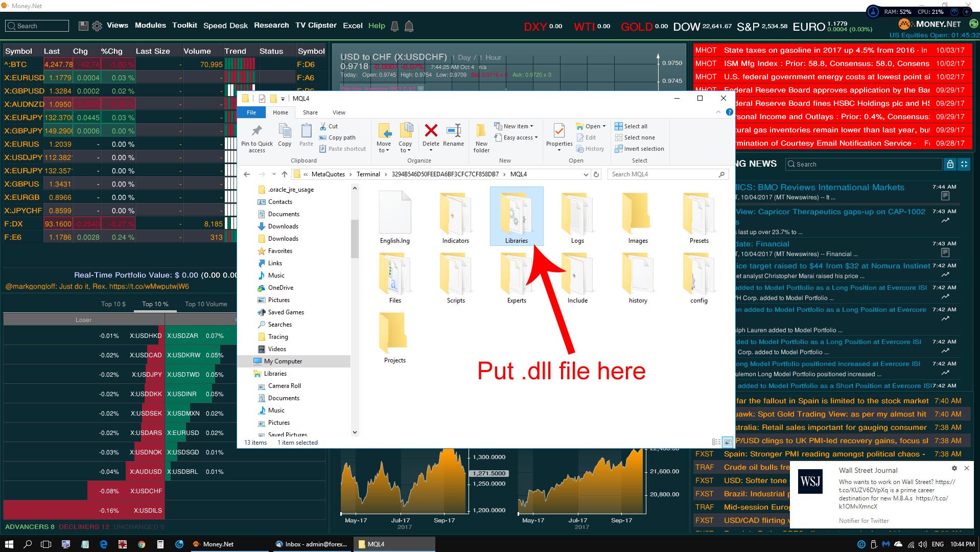This screenshot has width=980, height=552.
Task: Click Speed Desk in the Money.Net menu
Action: (225, 25)
